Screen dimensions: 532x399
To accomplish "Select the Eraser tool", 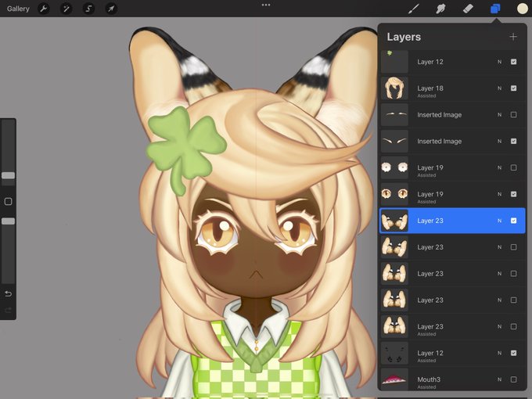I will (468, 9).
